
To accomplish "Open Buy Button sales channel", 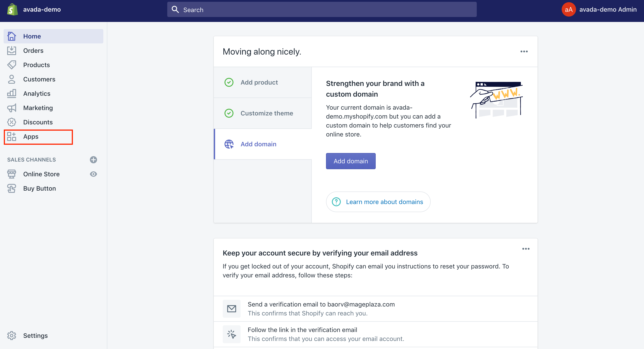I will coord(53,188).
